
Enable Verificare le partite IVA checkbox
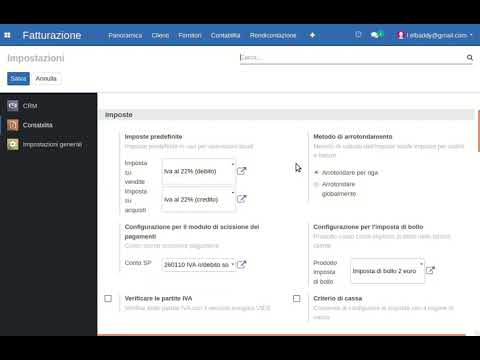tap(108, 298)
